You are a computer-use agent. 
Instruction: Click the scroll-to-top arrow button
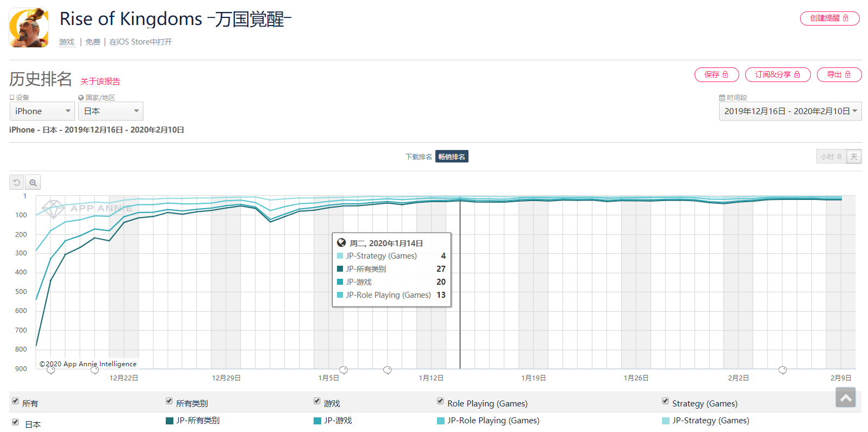846,398
